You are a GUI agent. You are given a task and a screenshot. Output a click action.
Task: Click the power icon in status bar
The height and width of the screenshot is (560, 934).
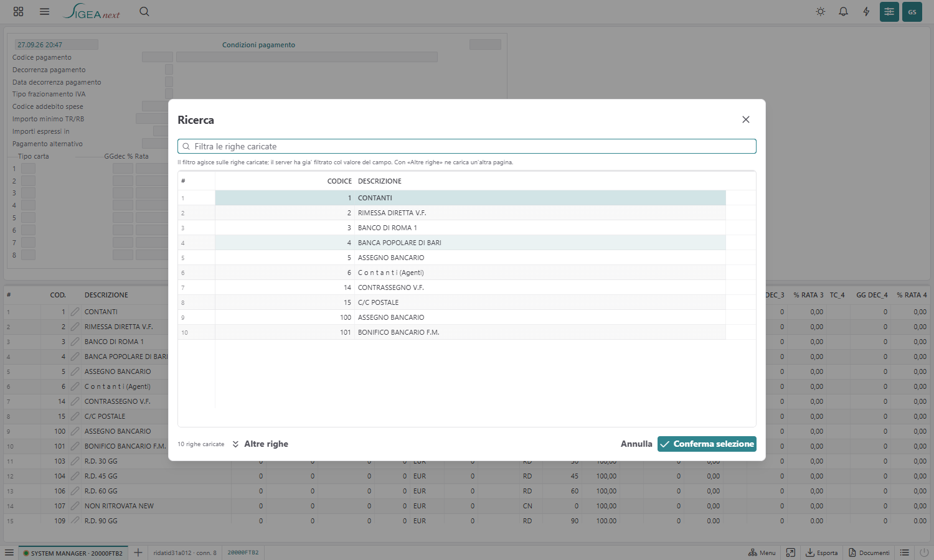tap(924, 553)
